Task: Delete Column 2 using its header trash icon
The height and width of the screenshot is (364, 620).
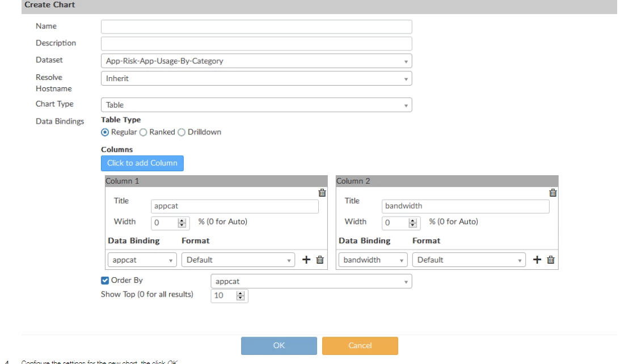Action: (552, 193)
